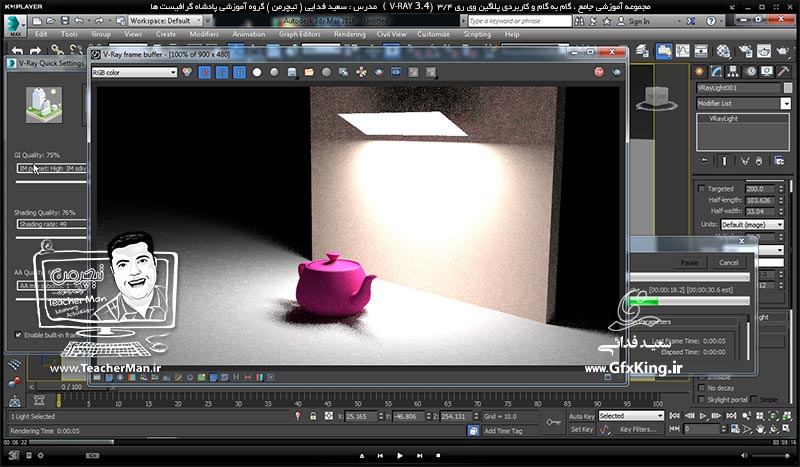Click the Pause button in render dialog
This screenshot has height=467, width=800.
pyautogui.click(x=689, y=262)
